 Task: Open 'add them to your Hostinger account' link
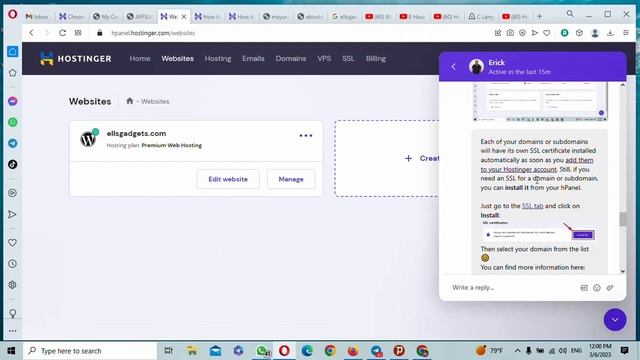(x=537, y=164)
